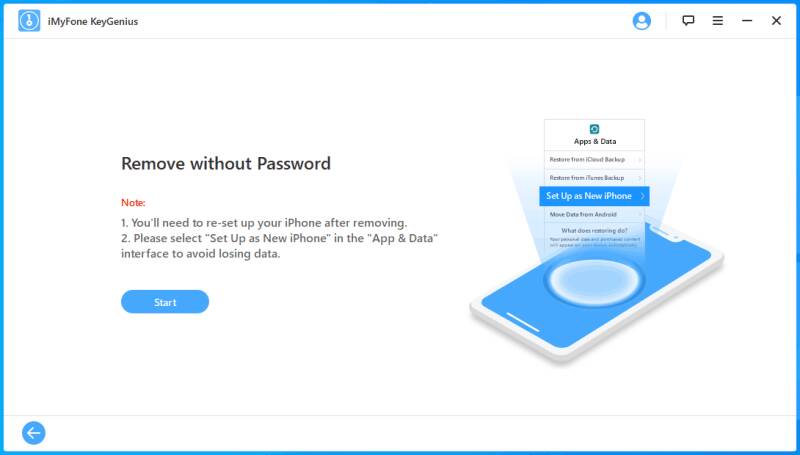Click the Apps & Data restore icon

point(594,129)
